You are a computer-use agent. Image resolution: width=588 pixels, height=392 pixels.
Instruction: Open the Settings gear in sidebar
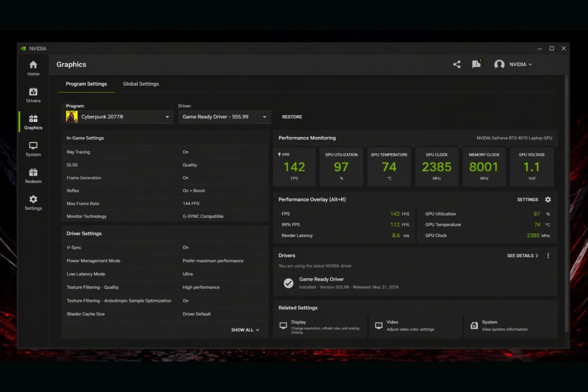(33, 199)
